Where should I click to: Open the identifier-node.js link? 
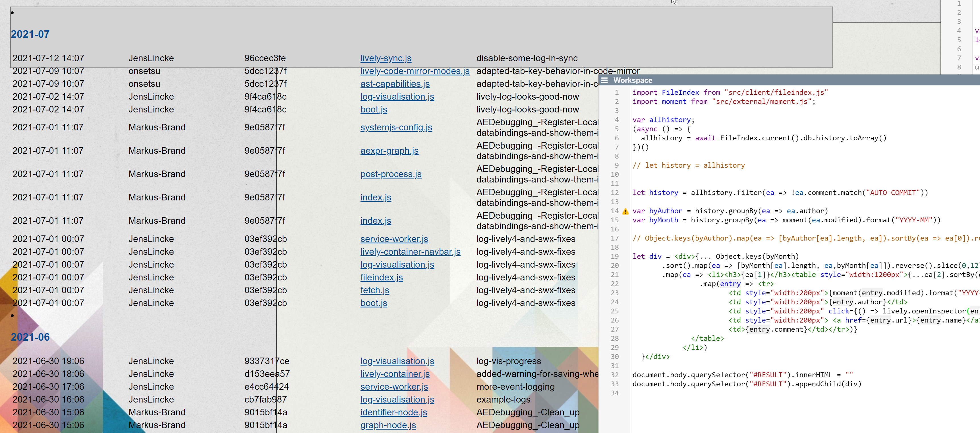pyautogui.click(x=393, y=413)
